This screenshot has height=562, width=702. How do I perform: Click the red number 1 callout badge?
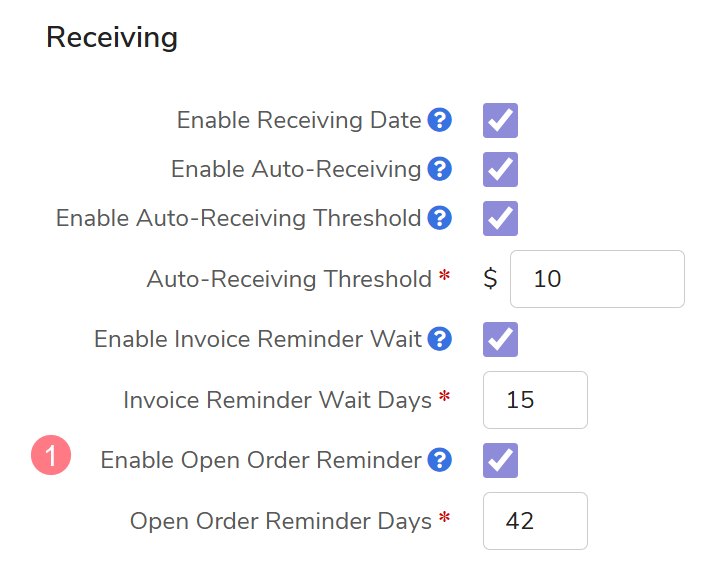(x=51, y=458)
